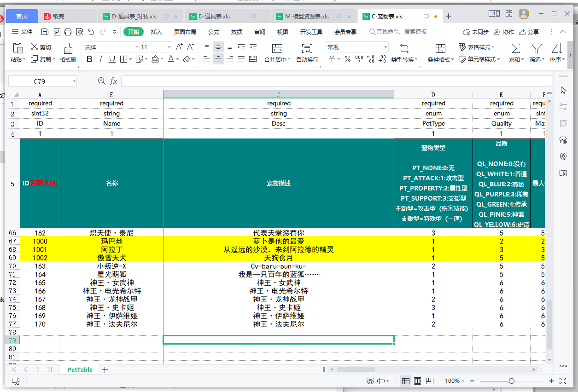Image resolution: width=578 pixels, height=392 pixels.
Task: Toggle left text alignment
Action: click(207, 59)
